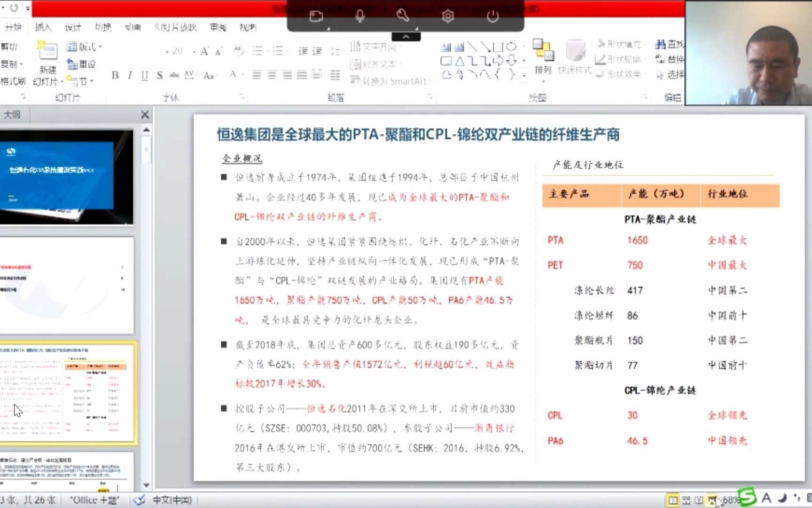Click the Clear Formatting icon
Screen dimensions: 812x508
[239, 50]
